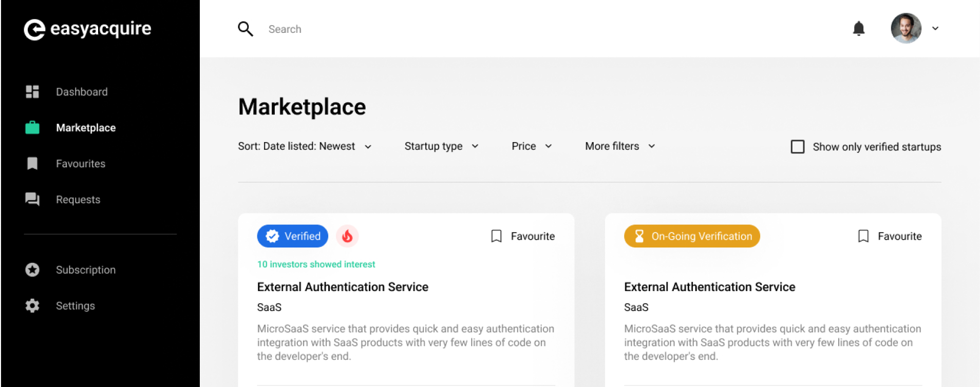Open notifications bell
Image resolution: width=980 pixels, height=387 pixels.
coord(858,29)
